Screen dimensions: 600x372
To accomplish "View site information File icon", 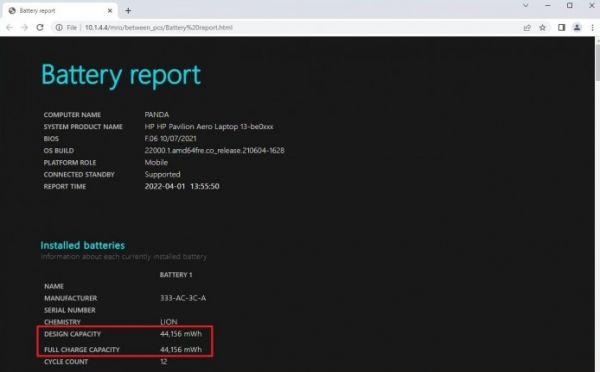I will click(x=66, y=28).
